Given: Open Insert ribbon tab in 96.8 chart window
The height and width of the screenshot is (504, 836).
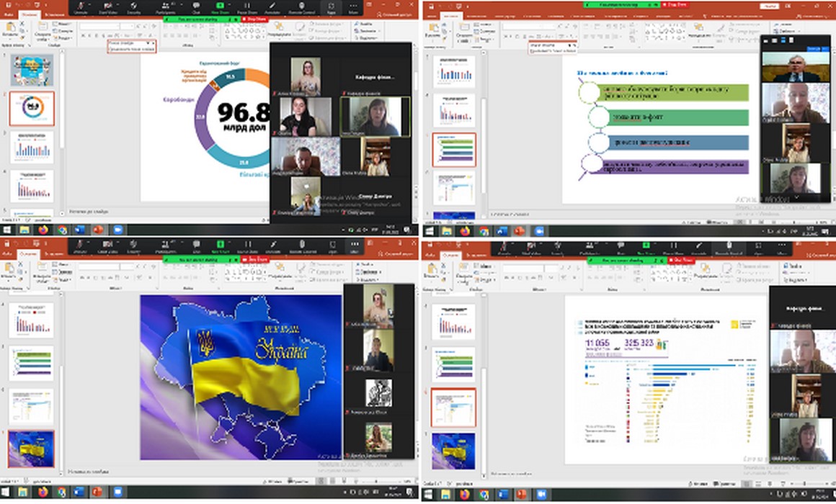Looking at the screenshot, I should [53, 14].
